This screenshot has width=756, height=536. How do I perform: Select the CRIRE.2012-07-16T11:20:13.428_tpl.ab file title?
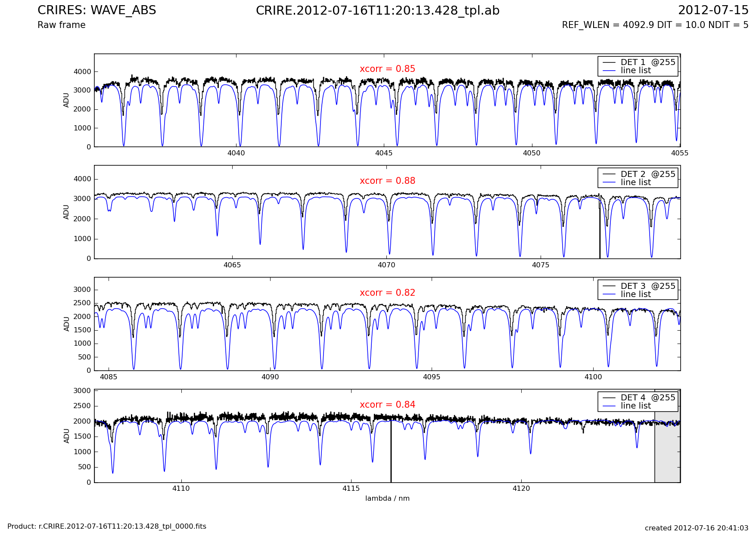coord(377,11)
